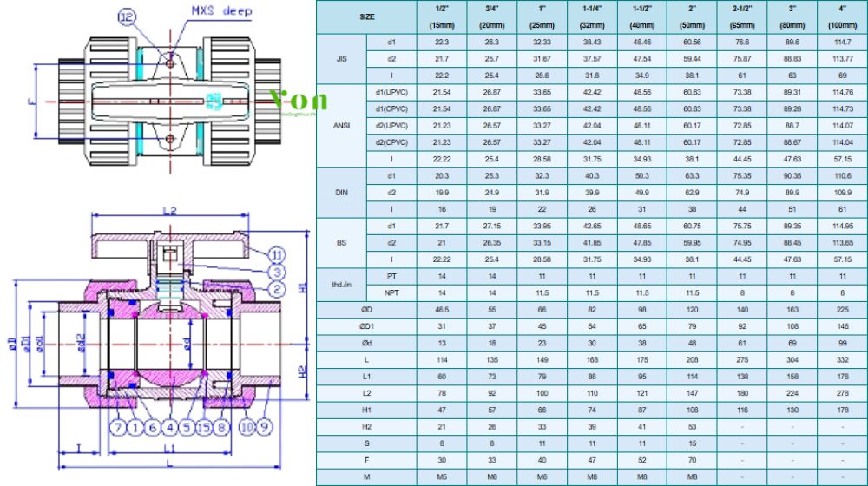Click the SIZE header cell
868x486 pixels.
(x=366, y=17)
